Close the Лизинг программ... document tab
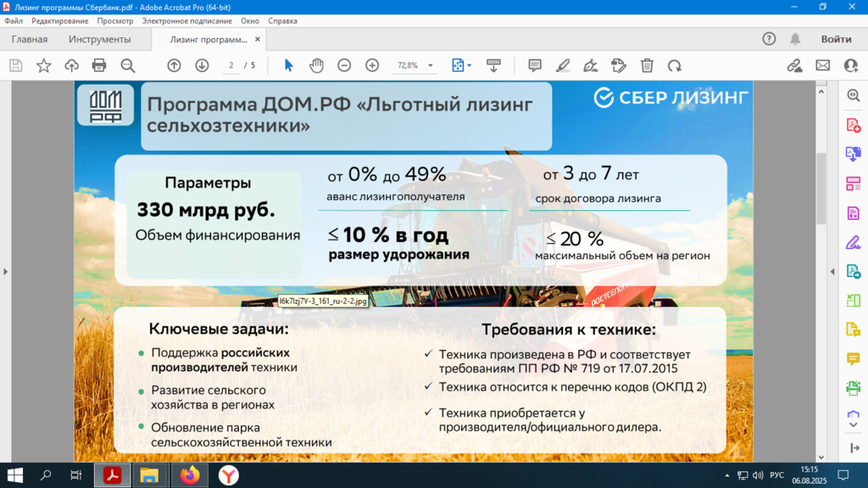This screenshot has height=488, width=868. point(258,39)
